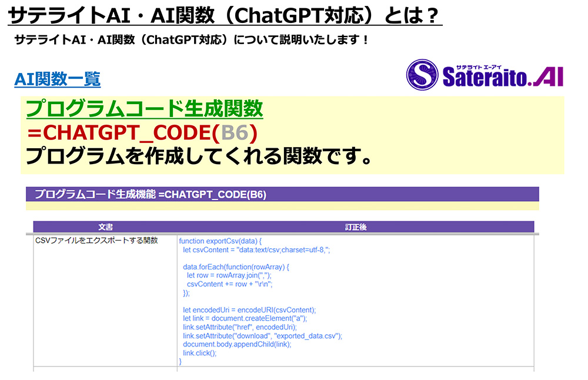Click the data.forEach code line

click(236, 266)
